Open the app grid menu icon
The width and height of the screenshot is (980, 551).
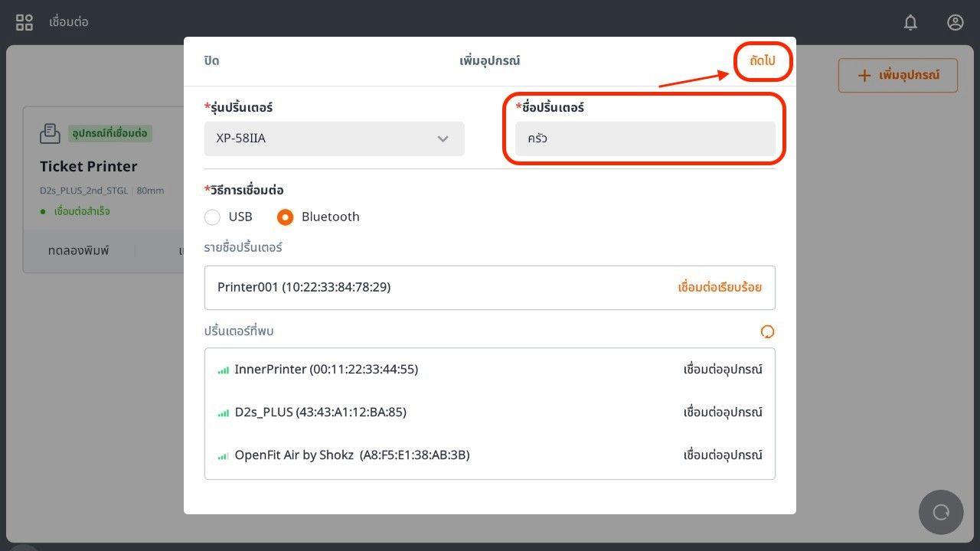24,22
